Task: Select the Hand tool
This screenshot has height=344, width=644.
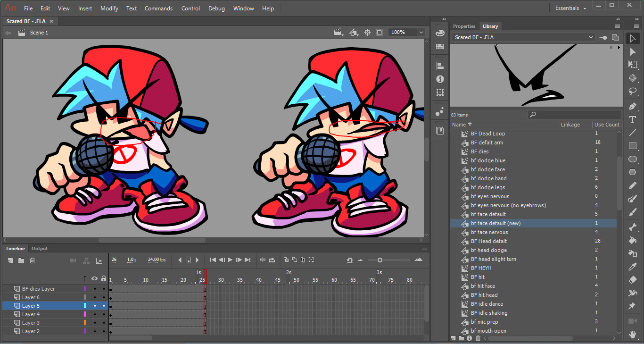Action: [633, 335]
